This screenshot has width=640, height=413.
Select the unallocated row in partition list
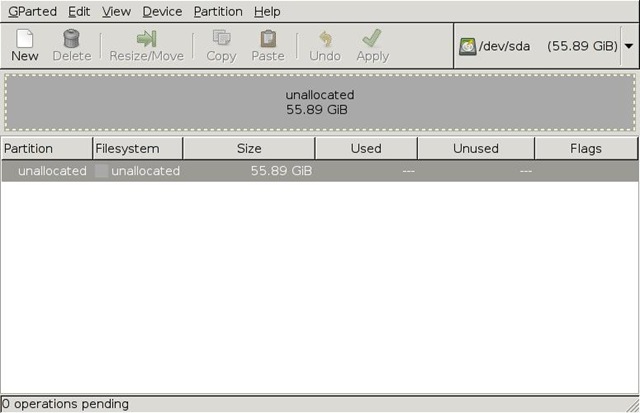[x=320, y=171]
